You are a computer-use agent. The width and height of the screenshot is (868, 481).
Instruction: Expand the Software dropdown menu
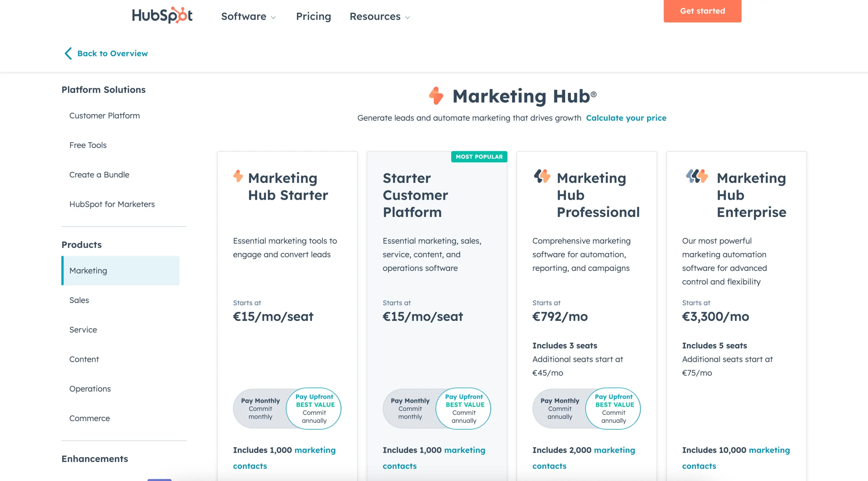tap(248, 16)
